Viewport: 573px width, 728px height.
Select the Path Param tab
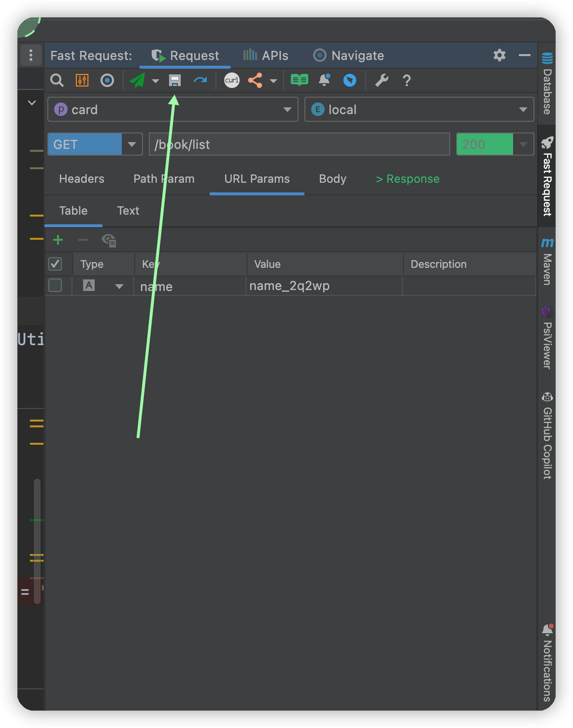[x=164, y=179]
